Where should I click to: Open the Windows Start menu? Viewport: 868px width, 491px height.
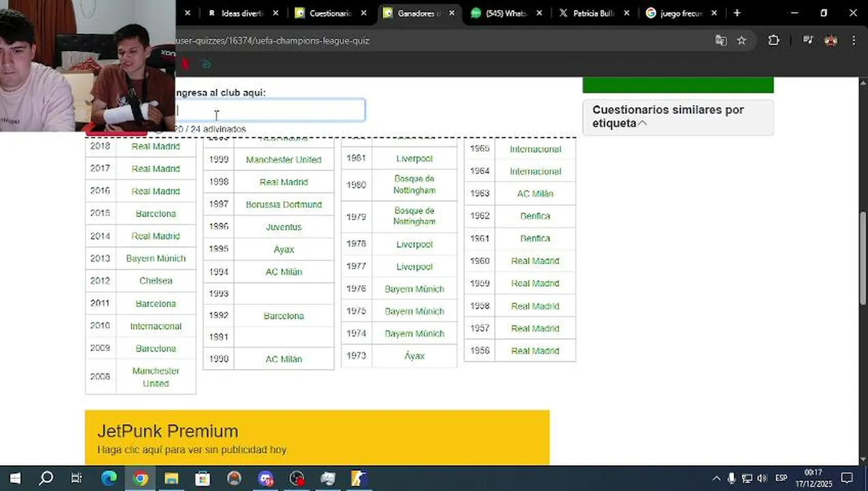[15, 478]
